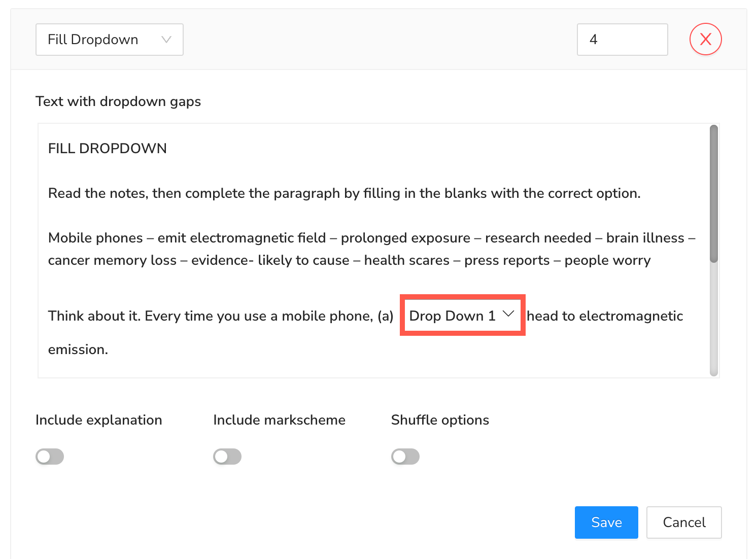Grab the text editor scrollbar thumb
The height and width of the screenshot is (559, 756).
(x=714, y=193)
